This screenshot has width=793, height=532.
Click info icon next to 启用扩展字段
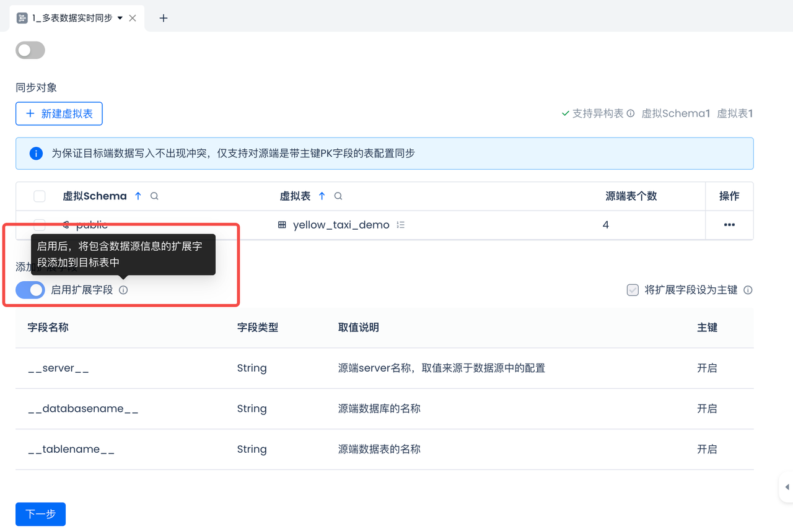(x=123, y=290)
